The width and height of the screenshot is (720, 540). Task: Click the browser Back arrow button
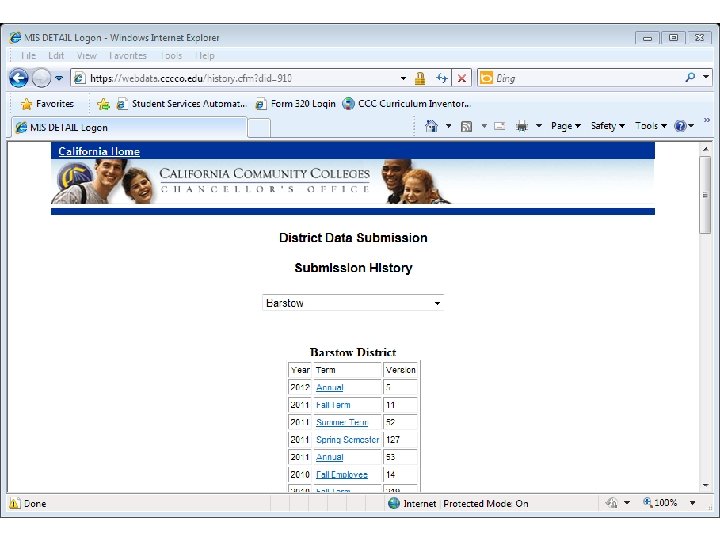18,78
